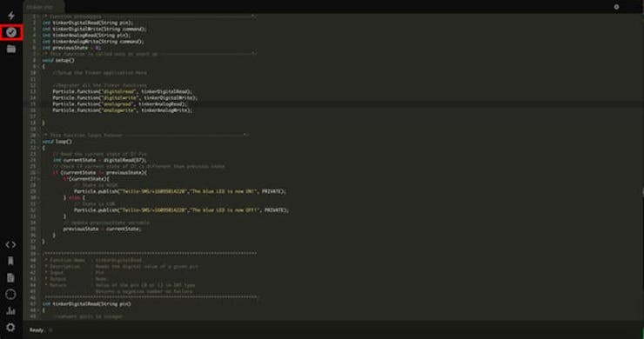Screen dimensions: 644x339
Task: Click inside the previousState declaration line
Action: 71,48
